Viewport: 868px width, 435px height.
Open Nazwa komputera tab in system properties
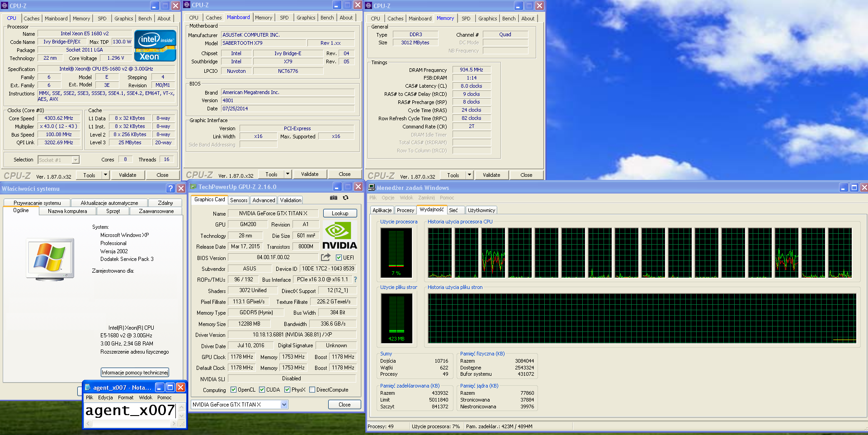pyautogui.click(x=67, y=211)
